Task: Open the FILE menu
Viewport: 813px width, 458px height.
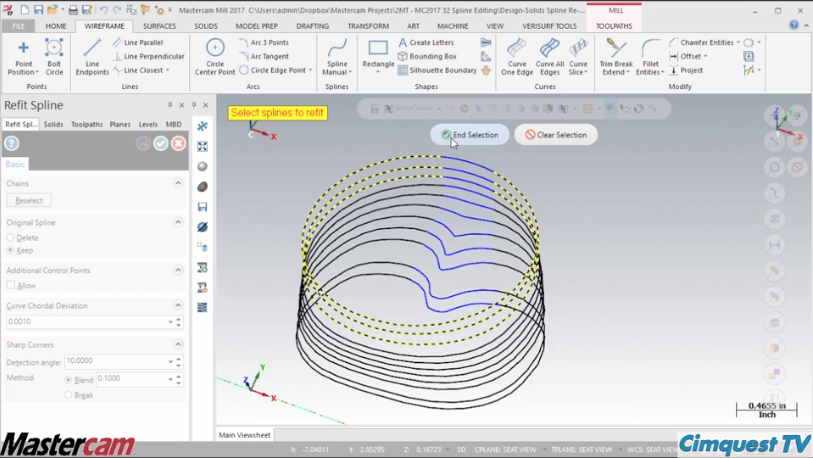Action: tap(18, 26)
